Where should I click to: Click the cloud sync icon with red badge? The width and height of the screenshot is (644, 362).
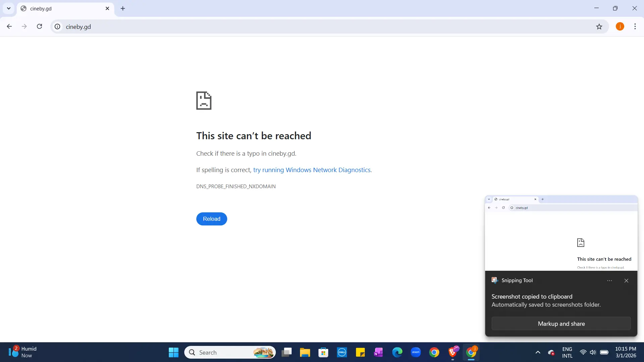tap(551, 352)
